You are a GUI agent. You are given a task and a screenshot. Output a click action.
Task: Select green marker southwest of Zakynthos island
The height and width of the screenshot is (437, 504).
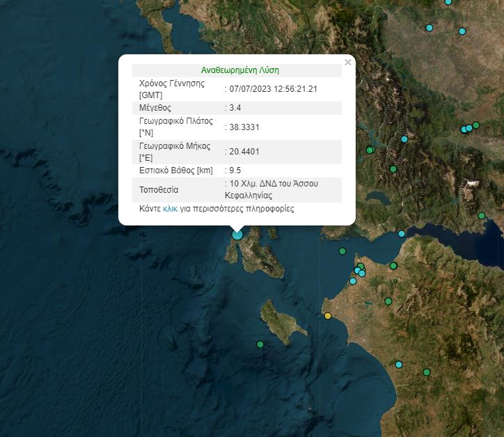click(x=260, y=344)
